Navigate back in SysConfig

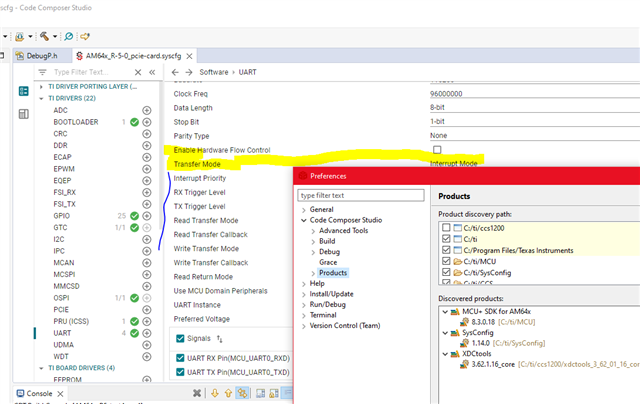pyautogui.click(x=175, y=72)
